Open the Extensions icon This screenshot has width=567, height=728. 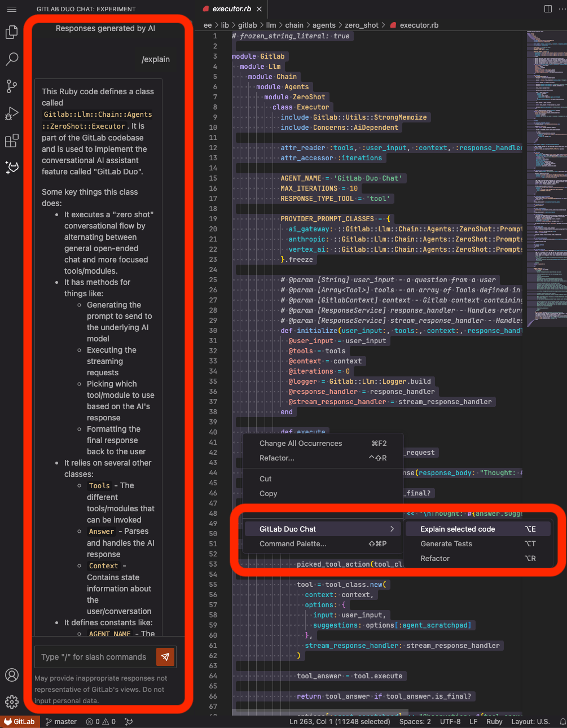[11, 141]
